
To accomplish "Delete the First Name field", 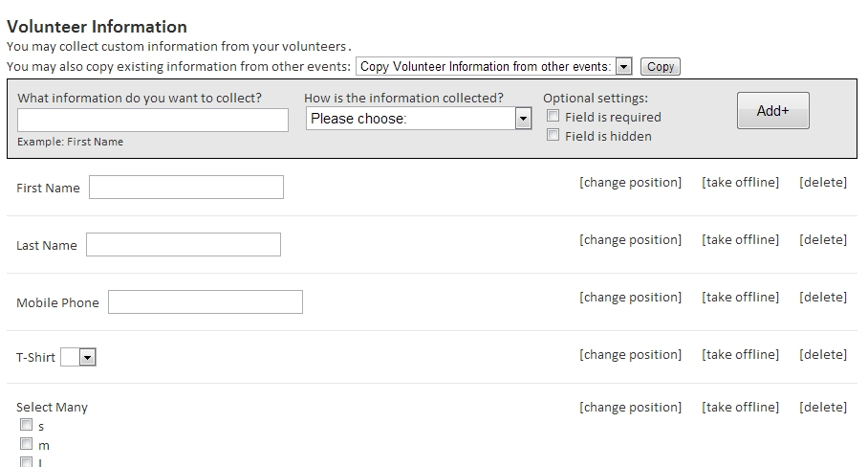I will pyautogui.click(x=822, y=182).
